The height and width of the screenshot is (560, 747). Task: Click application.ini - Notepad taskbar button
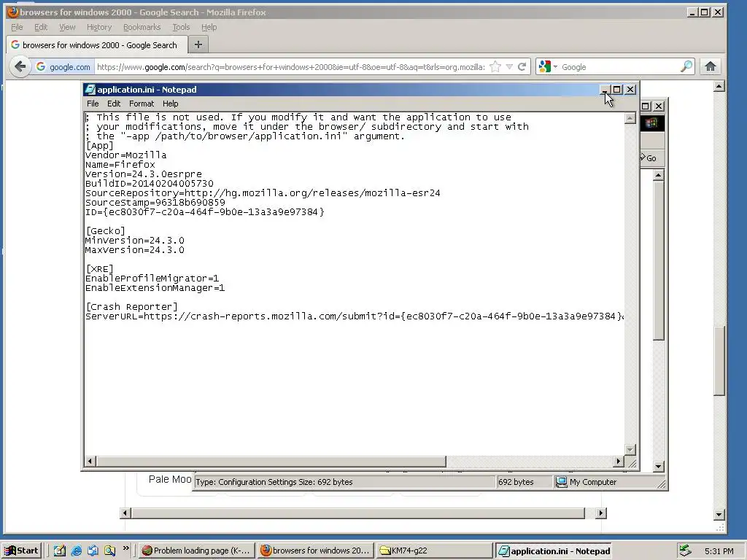553,551
